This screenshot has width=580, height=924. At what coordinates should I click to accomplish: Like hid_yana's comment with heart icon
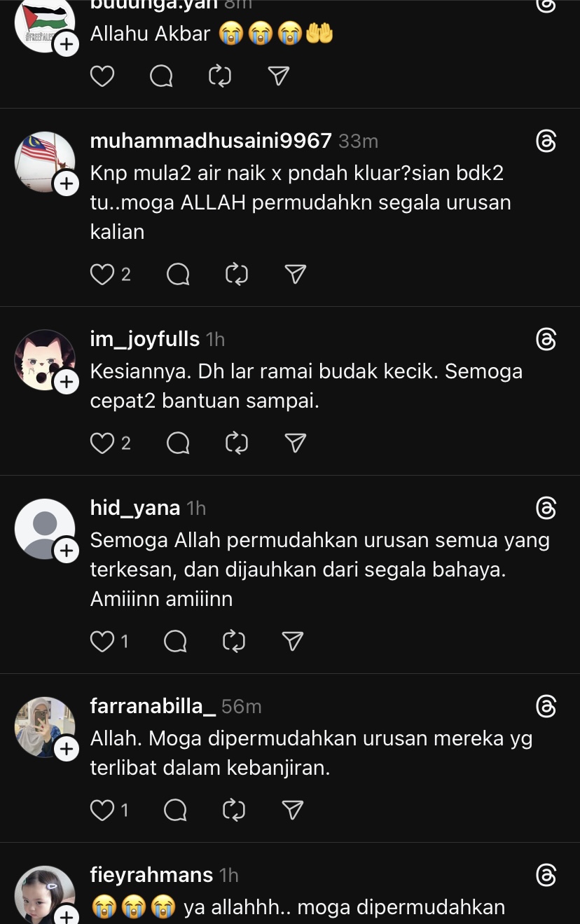click(102, 641)
